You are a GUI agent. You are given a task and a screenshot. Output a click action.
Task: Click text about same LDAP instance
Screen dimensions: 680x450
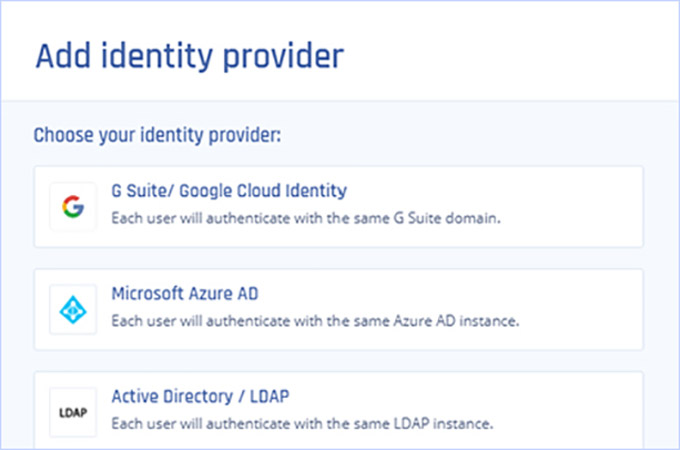click(302, 424)
